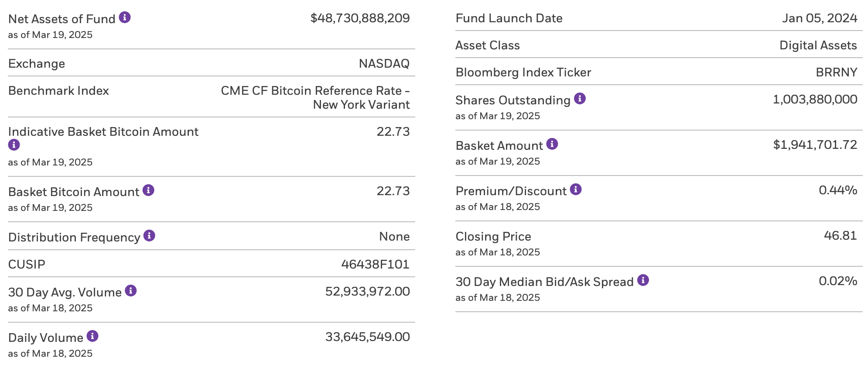Viewport: 868px width, 365px height.
Task: Show Distribution Frequency info tooltip icon
Action: 150,236
